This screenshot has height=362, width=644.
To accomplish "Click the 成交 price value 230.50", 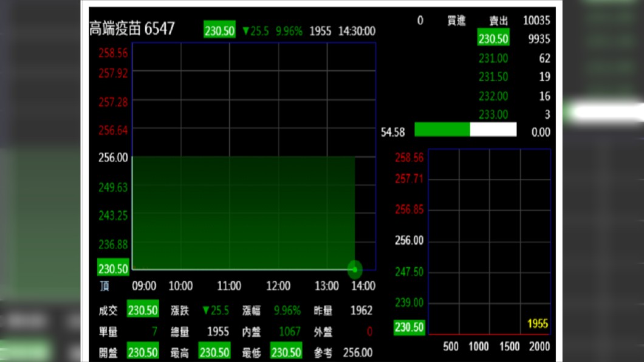I will 143,310.
